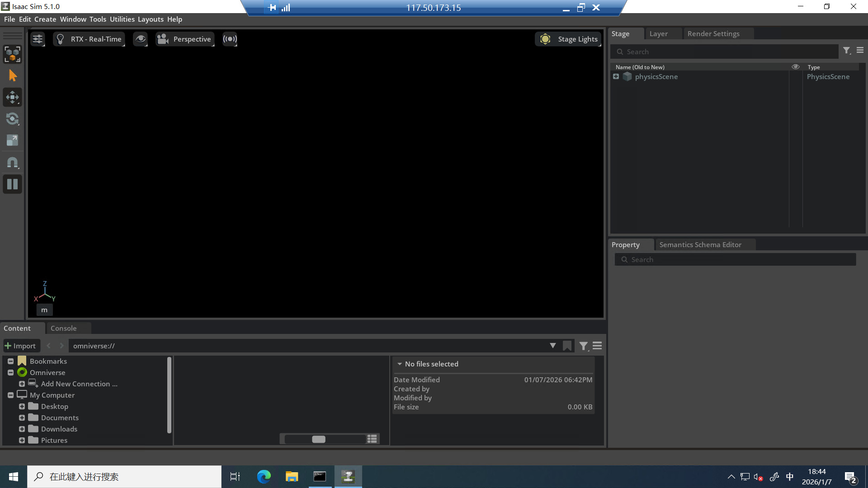Open the Utilities menu

(x=122, y=19)
